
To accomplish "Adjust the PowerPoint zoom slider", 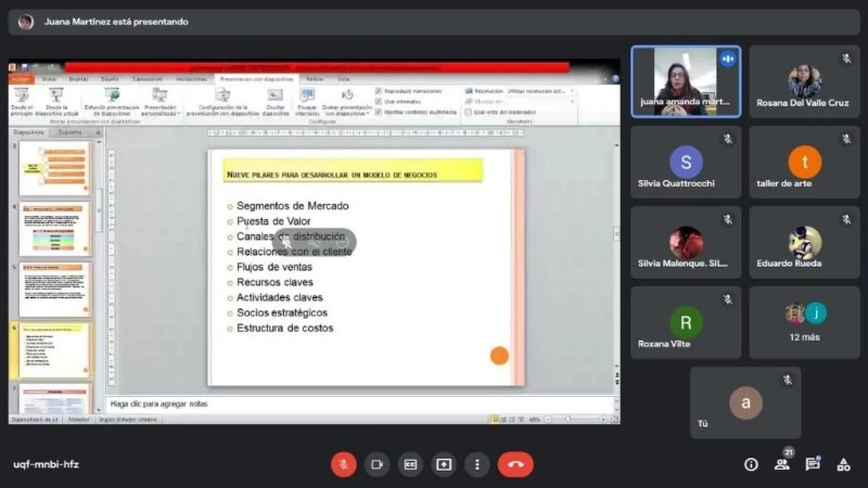I will coord(569,419).
